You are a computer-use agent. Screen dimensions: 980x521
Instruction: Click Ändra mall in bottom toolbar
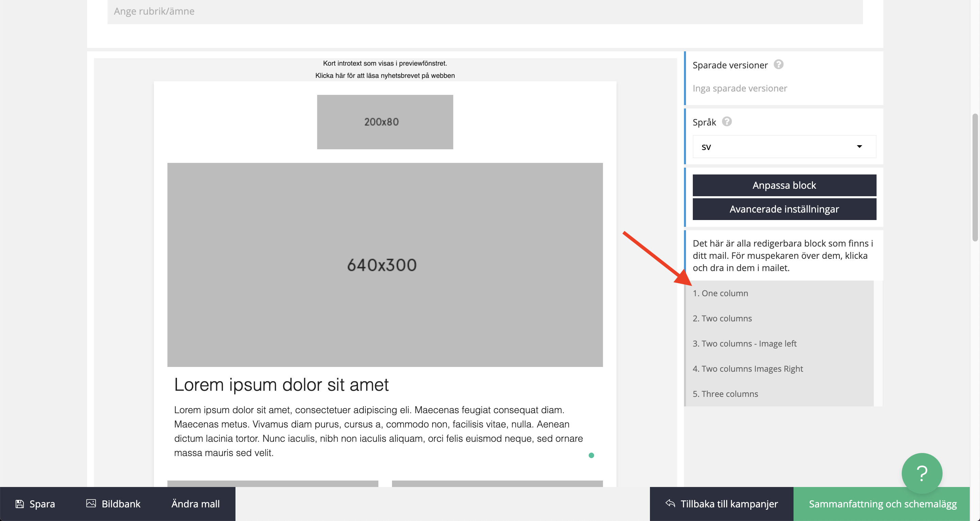[195, 504]
